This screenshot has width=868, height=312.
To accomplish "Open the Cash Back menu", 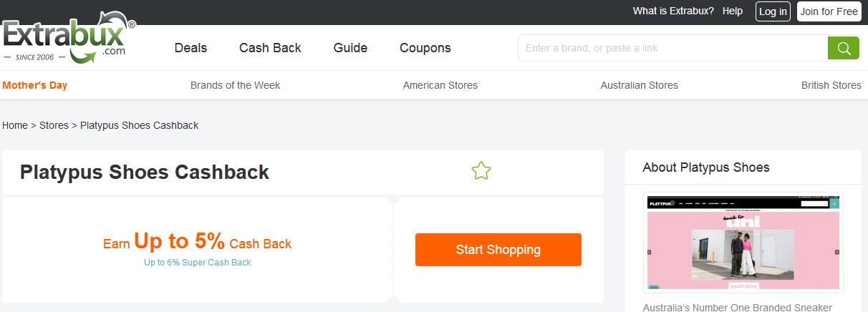I will point(270,48).
